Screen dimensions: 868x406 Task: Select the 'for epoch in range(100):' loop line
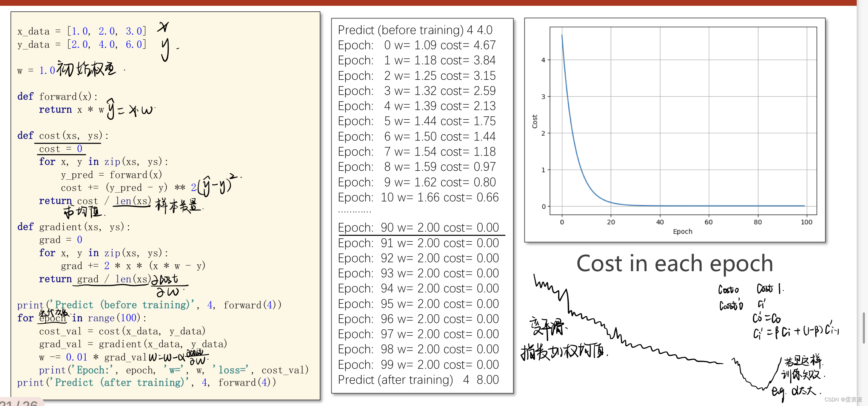(82, 318)
